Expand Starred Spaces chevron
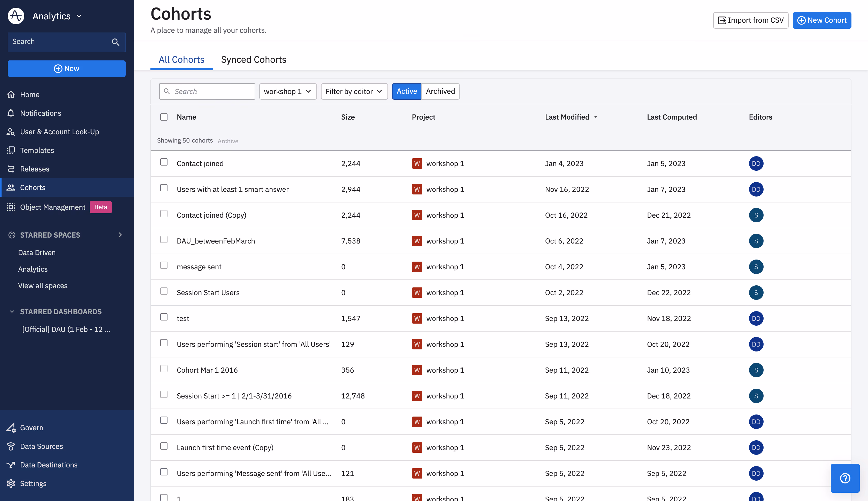 click(120, 235)
